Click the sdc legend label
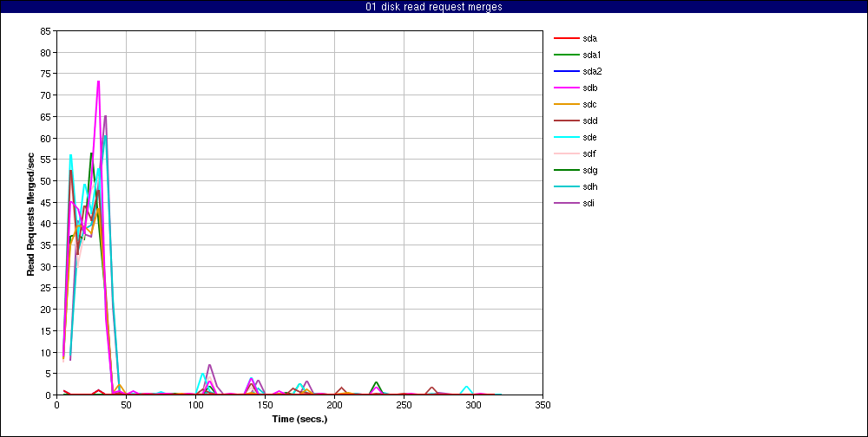Viewport: 868px width, 437px height. pos(590,104)
